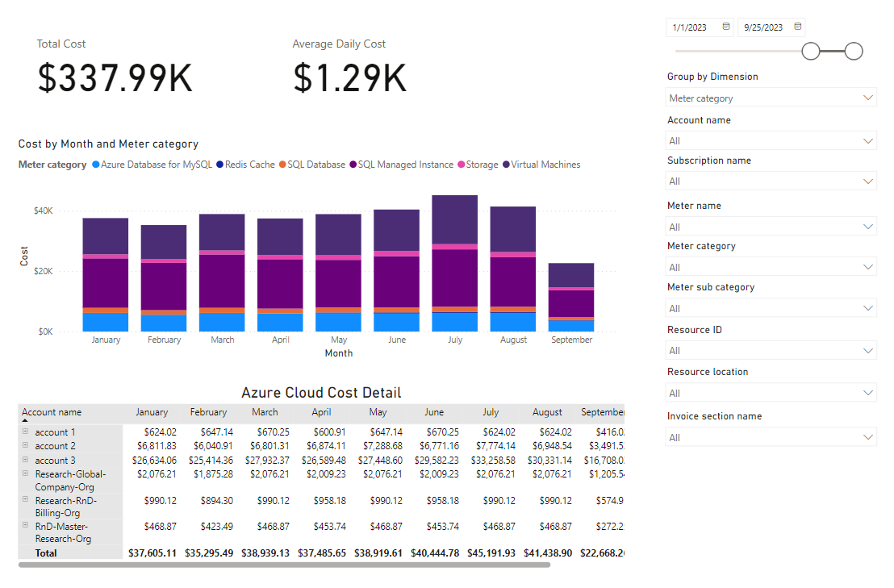The width and height of the screenshot is (894, 588).
Task: Expand the account 1 row
Action: point(25,432)
